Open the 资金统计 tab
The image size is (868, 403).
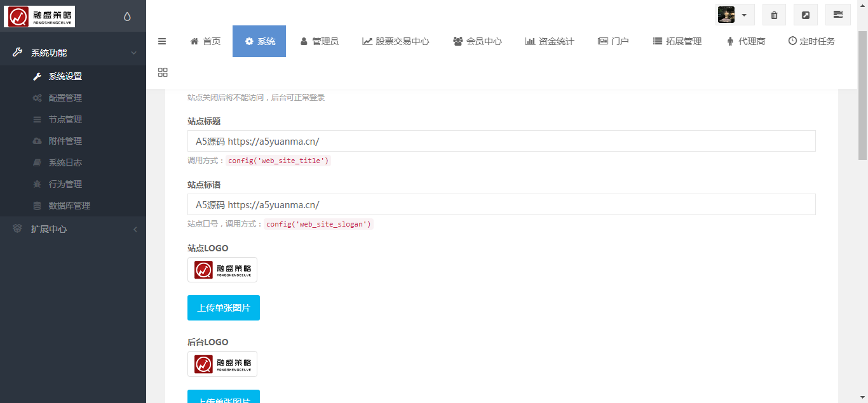point(549,41)
